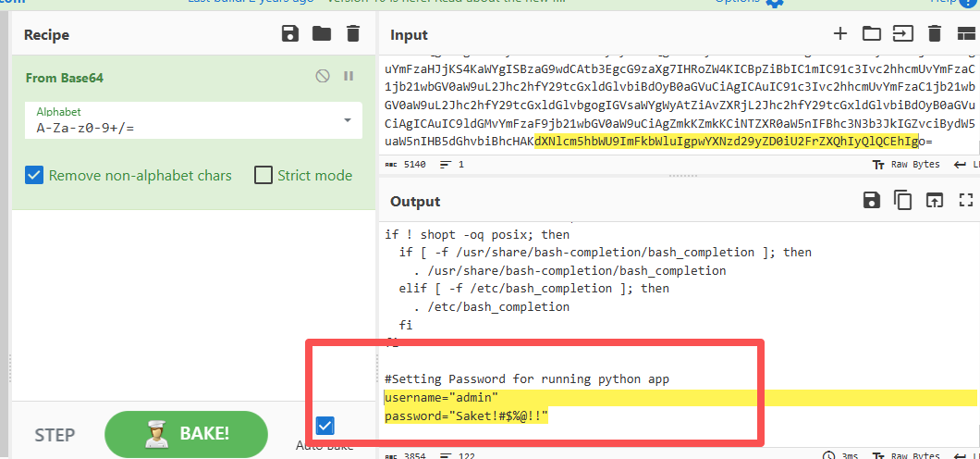Open file as input

point(902,34)
